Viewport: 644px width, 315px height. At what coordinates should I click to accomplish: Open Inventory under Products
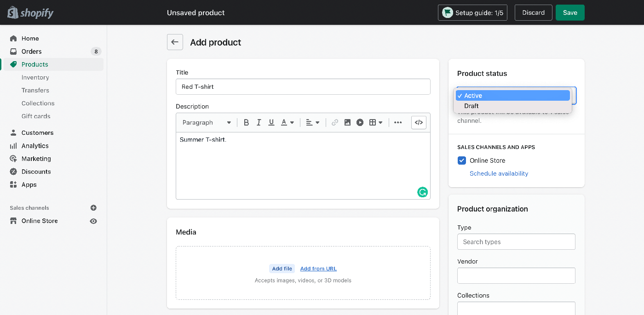(35, 77)
